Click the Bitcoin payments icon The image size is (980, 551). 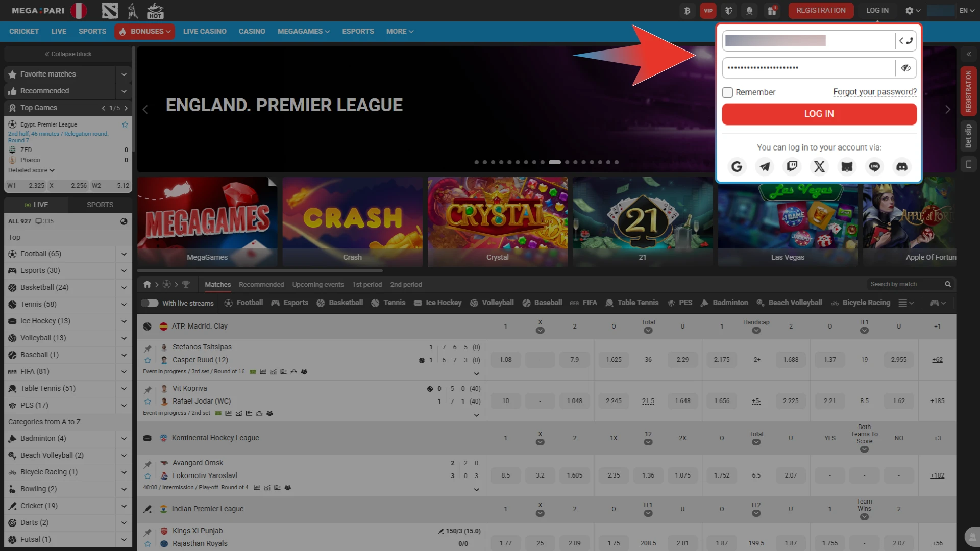pyautogui.click(x=688, y=10)
